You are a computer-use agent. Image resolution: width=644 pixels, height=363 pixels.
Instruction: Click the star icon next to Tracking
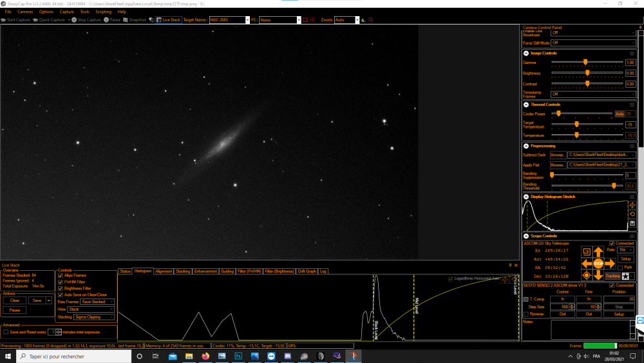(625, 276)
